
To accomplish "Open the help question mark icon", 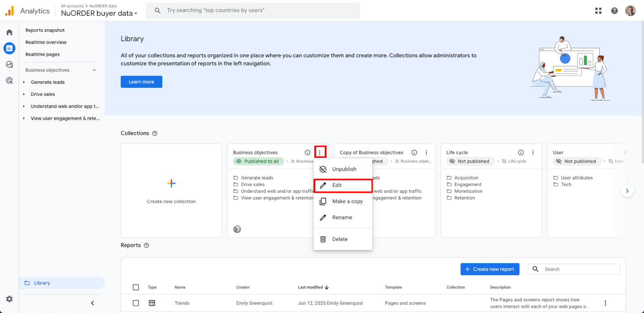I will (x=614, y=11).
